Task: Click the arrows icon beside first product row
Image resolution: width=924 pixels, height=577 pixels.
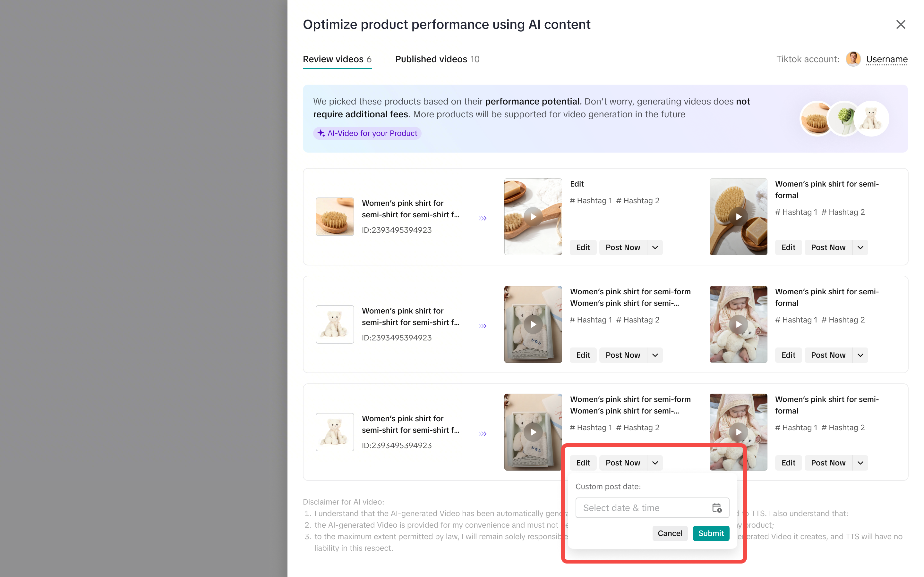Action: (x=483, y=218)
